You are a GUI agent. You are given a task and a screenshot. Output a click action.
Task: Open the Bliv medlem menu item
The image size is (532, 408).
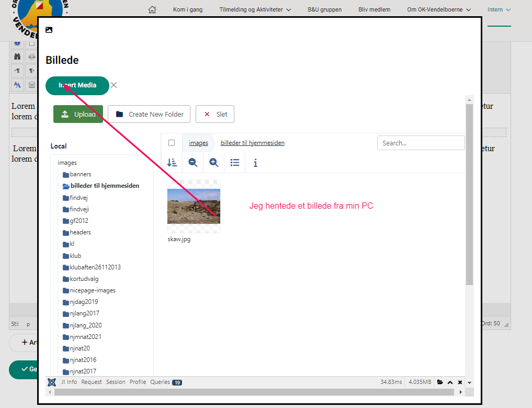pos(374,9)
